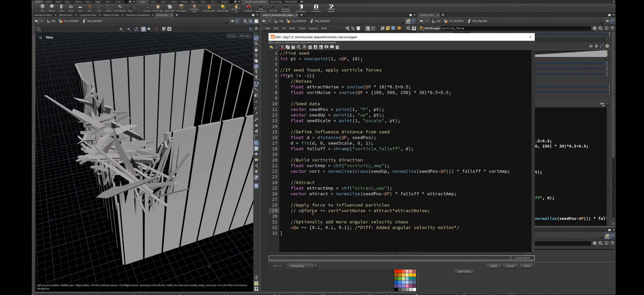Add a Point Light from the shelf
Screen dimensions: 644x295
[158, 8]
